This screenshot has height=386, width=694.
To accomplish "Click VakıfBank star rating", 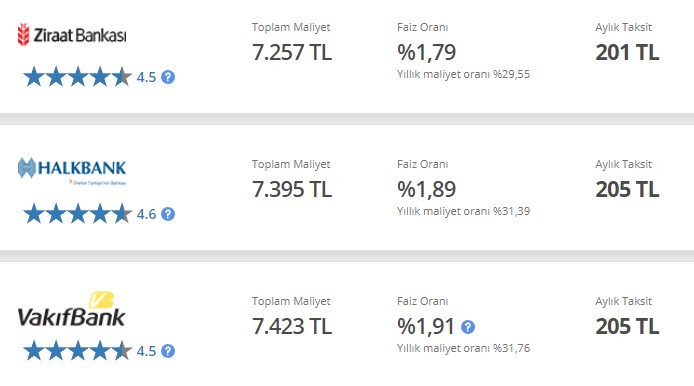I will (77, 351).
